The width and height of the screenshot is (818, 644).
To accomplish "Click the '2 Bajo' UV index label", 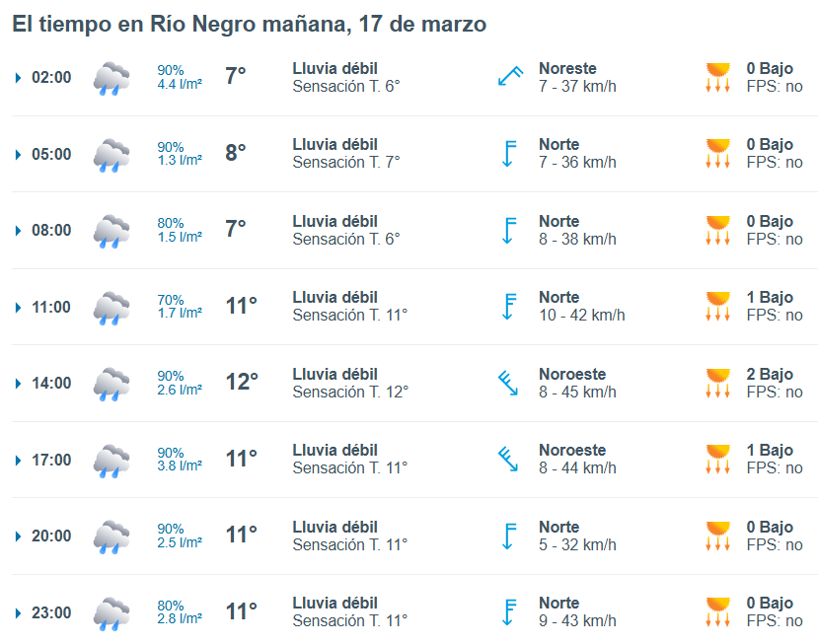I will pos(770,374).
